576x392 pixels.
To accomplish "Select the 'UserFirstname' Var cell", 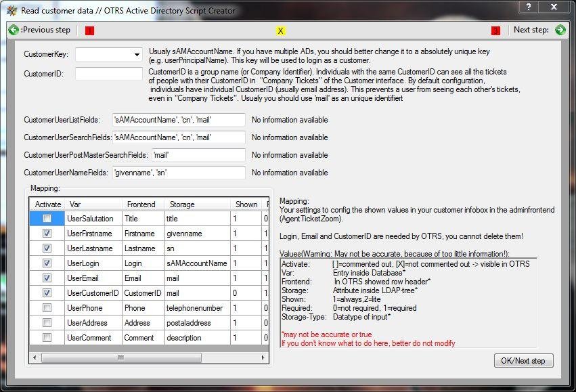I will (93, 234).
